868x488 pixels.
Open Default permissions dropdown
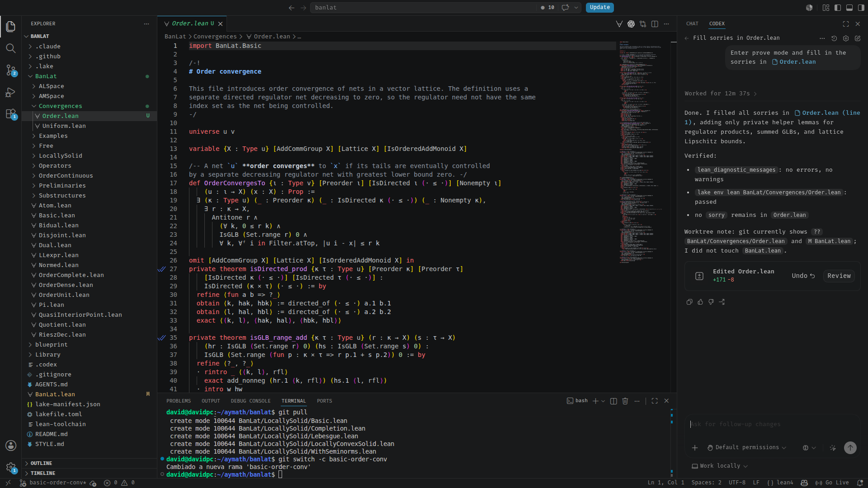[x=747, y=448]
